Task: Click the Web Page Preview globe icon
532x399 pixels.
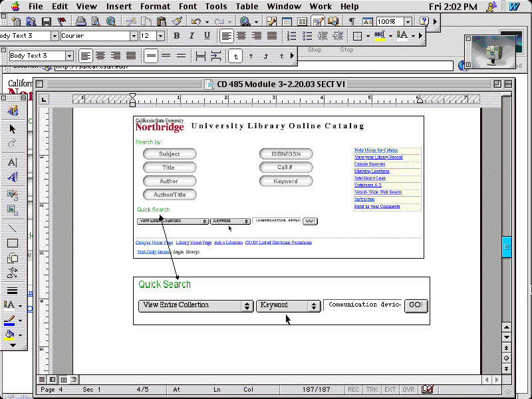Action: tap(111, 21)
